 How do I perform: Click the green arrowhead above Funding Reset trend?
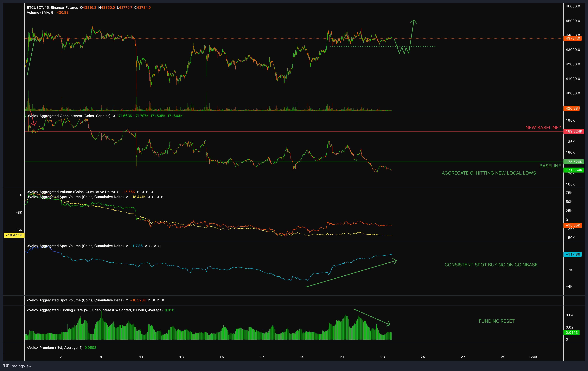388,324
